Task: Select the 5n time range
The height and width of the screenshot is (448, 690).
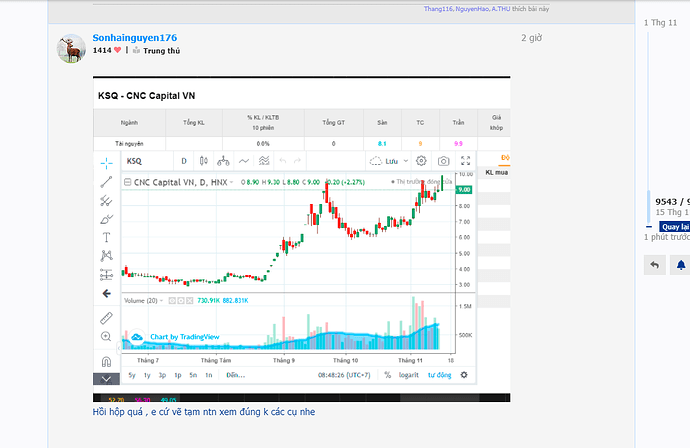Action: (x=193, y=375)
